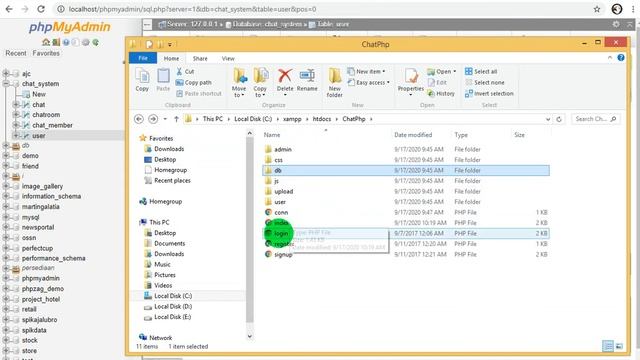Image resolution: width=640 pixels, height=360 pixels.
Task: Switch to details view button
Action: pos(608,346)
